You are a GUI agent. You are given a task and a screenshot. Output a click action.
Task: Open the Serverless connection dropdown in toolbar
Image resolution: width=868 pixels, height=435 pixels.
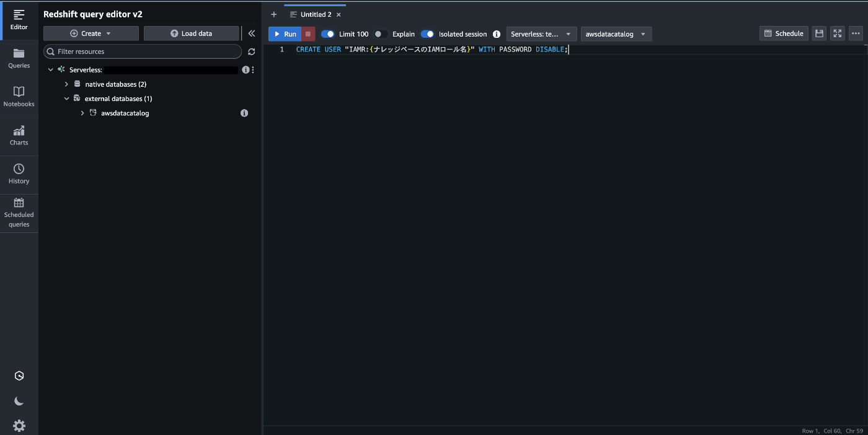point(541,34)
